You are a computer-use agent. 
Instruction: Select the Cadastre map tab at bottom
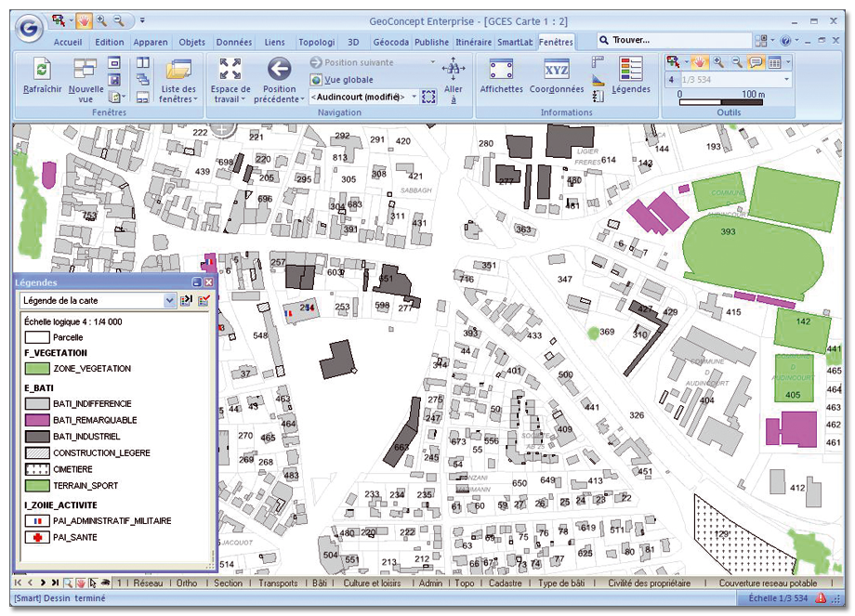(505, 583)
